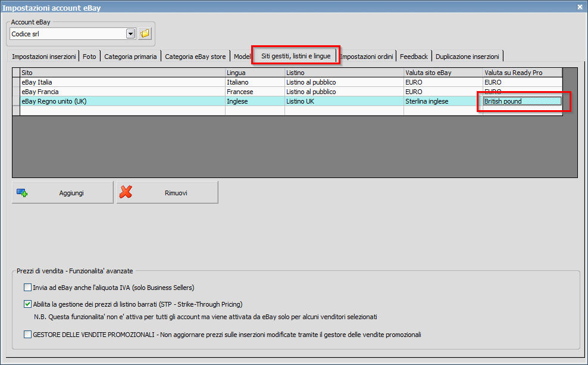Click the British pound cell
Image resolution: width=588 pixels, height=365 pixels.
[x=523, y=101]
